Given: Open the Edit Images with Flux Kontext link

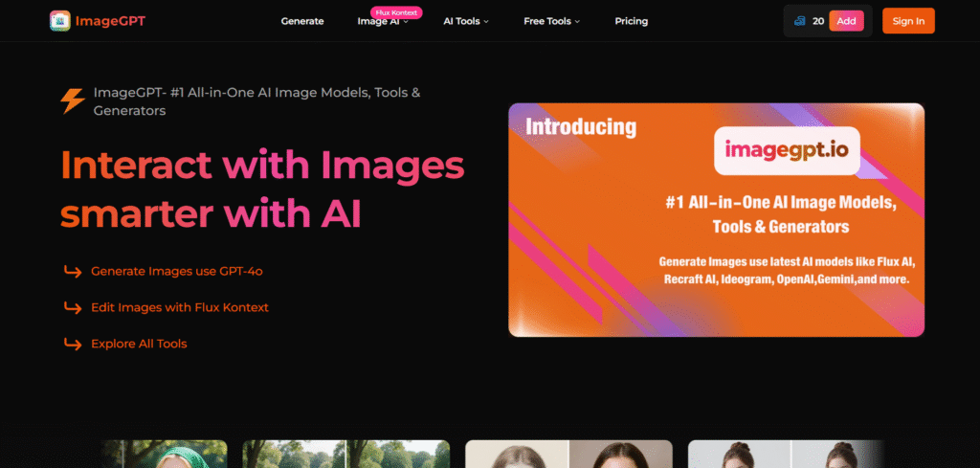Looking at the screenshot, I should 180,307.
